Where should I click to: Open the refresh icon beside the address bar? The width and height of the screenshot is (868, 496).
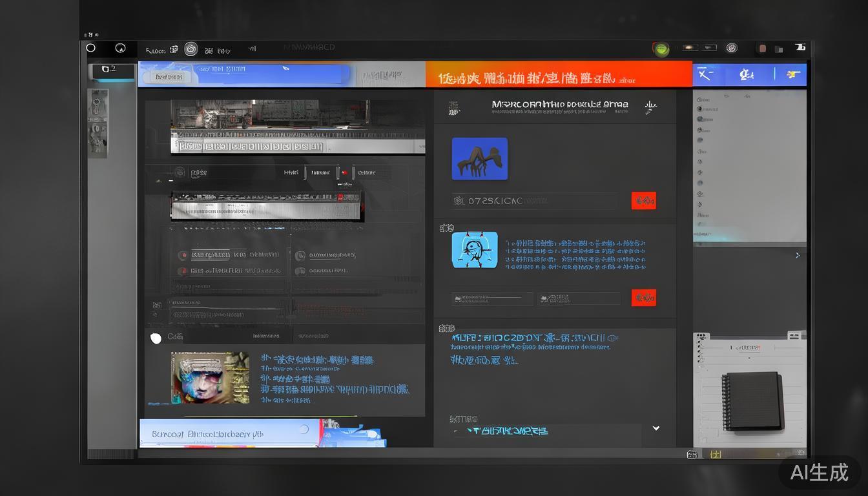pos(121,48)
